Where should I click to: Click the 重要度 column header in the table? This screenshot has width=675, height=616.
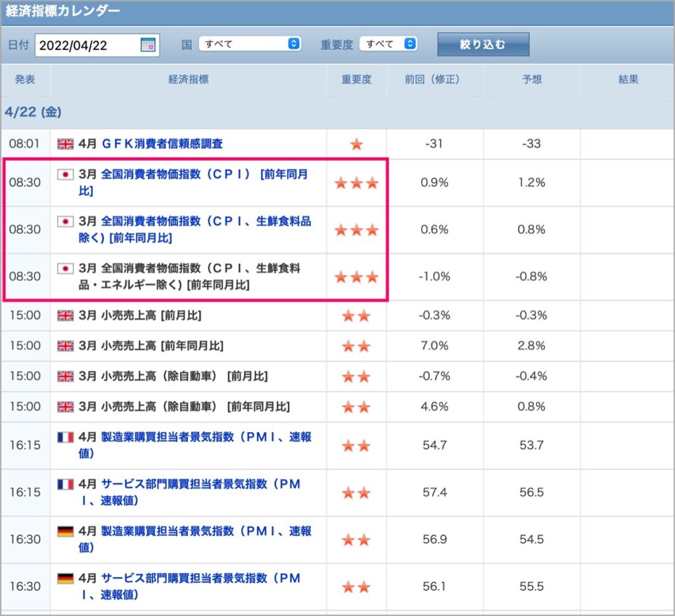357,79
